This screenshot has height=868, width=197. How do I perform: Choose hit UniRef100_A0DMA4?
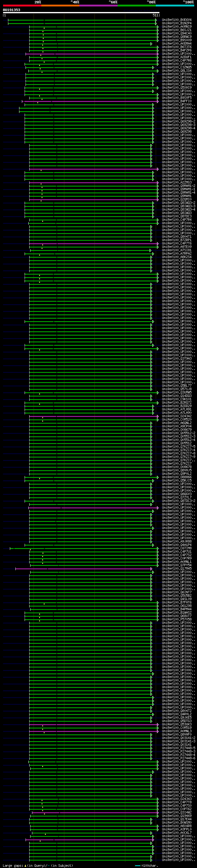tap(177, 43)
